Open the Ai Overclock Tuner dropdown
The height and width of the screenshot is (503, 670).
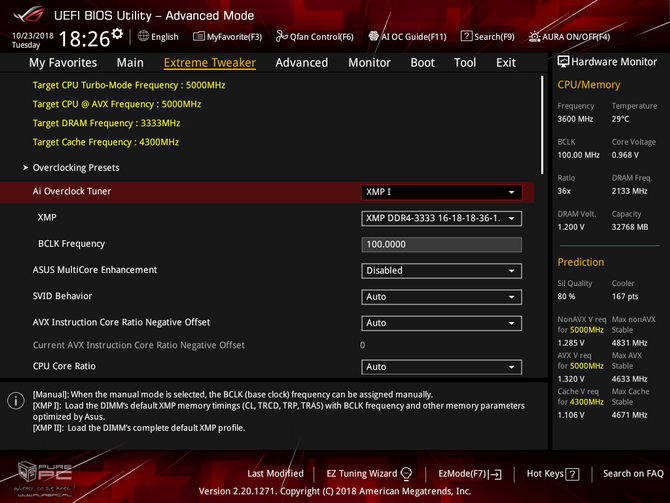(x=441, y=192)
